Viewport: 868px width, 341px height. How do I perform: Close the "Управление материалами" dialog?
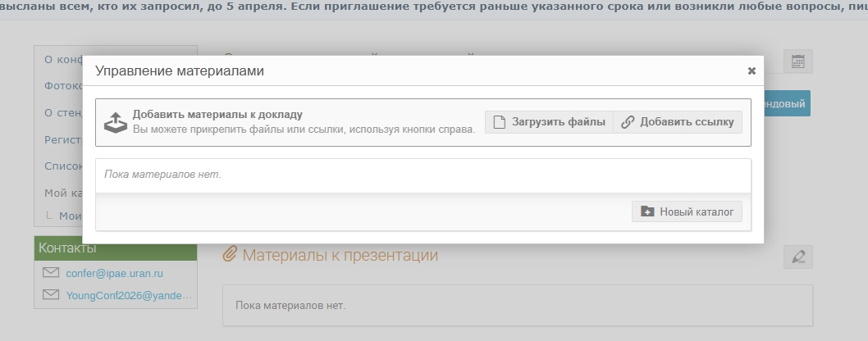(x=751, y=71)
